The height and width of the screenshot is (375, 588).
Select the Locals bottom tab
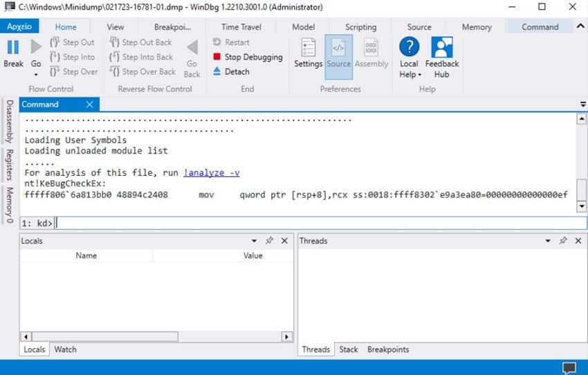34,349
